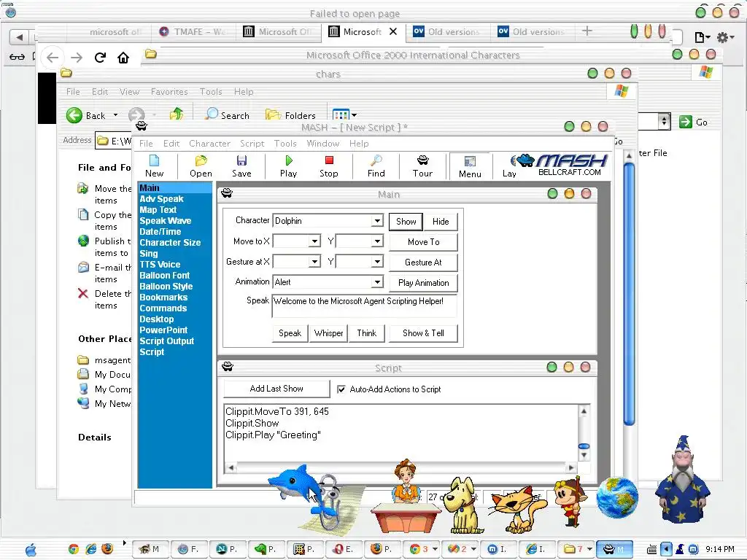Open the Animation dropdown showing Alert
This screenshot has height=560, width=747.
point(377,282)
